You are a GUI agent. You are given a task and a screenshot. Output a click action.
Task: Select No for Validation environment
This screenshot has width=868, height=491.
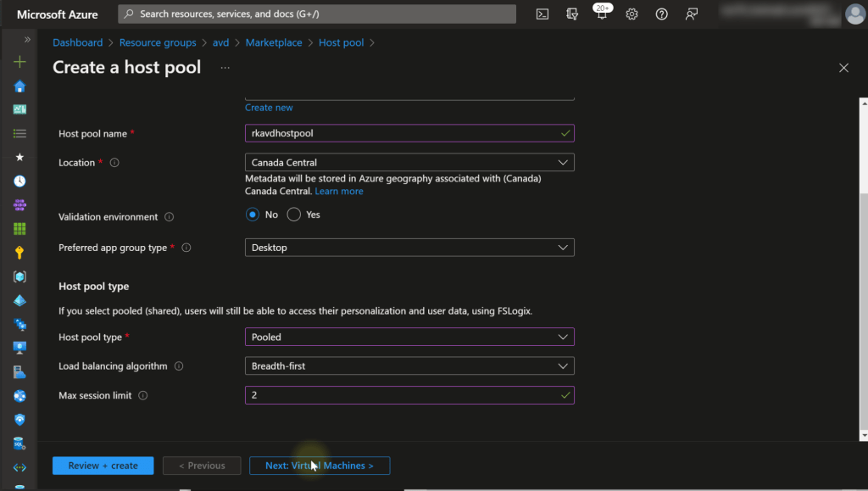[253, 215]
